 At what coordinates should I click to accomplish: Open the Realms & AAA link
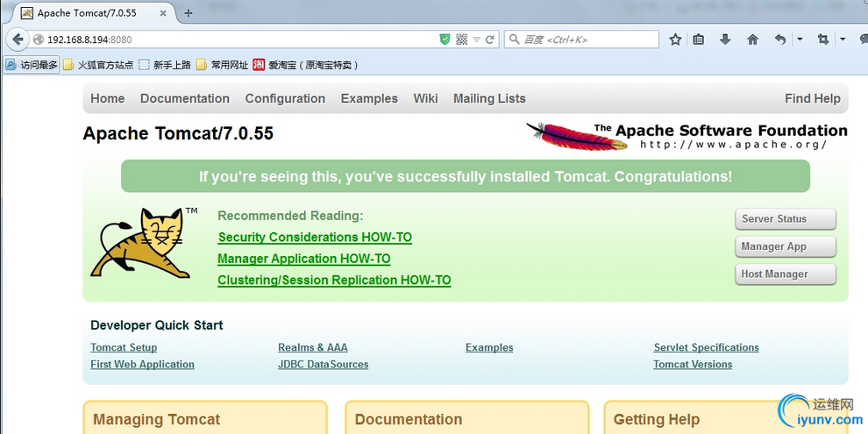pos(313,348)
